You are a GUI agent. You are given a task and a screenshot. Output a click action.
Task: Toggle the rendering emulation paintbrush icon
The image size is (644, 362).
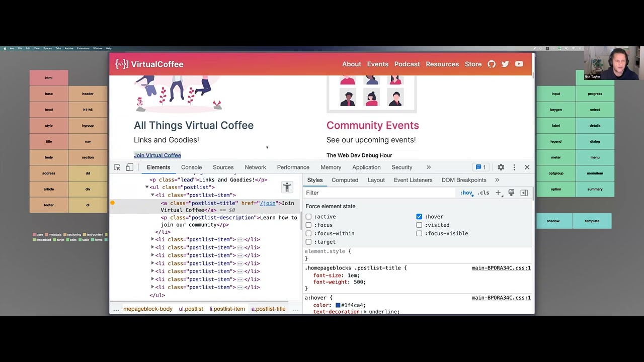click(511, 193)
